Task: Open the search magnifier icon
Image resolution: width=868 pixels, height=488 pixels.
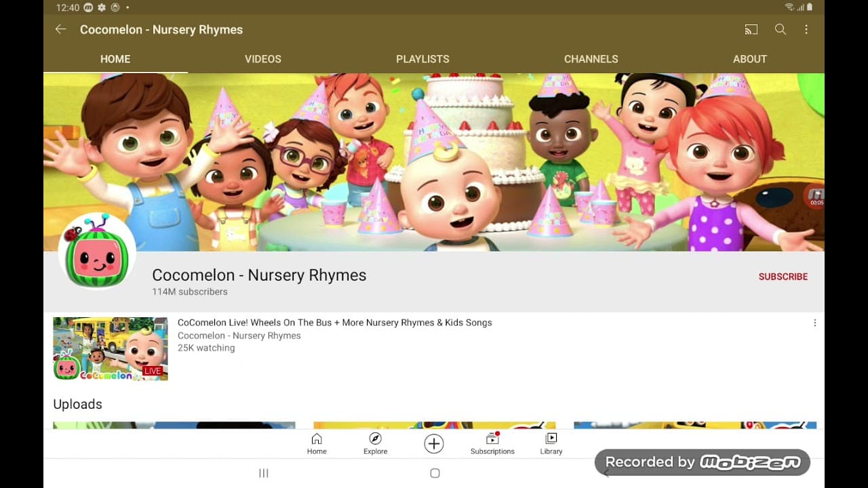Action: [781, 29]
